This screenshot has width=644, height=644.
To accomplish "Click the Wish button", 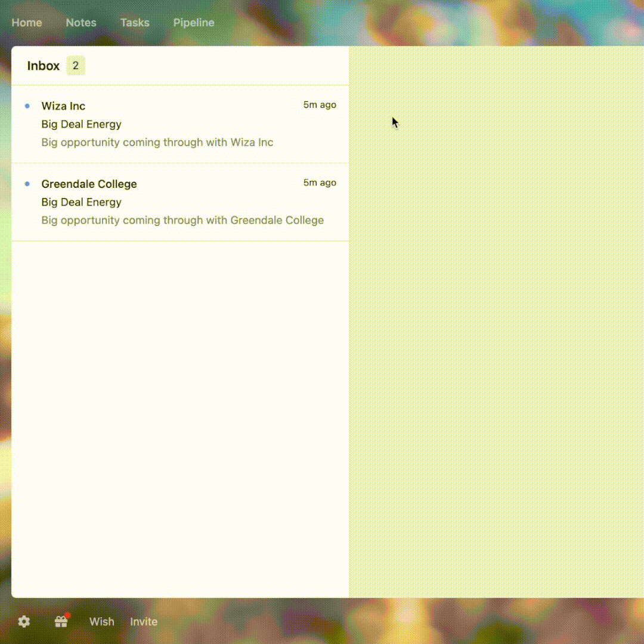I will click(101, 621).
